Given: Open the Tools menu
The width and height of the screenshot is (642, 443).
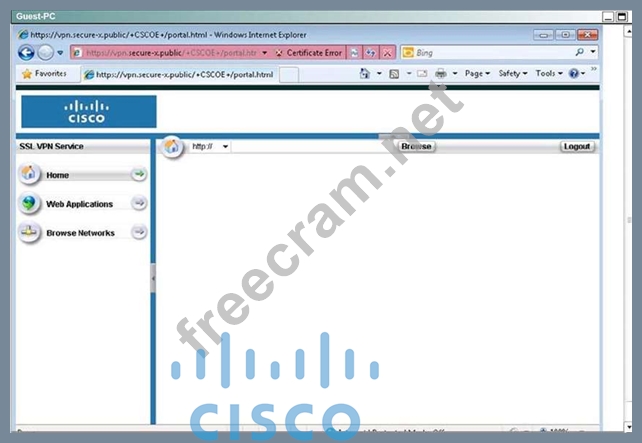Looking at the screenshot, I should 547,73.
